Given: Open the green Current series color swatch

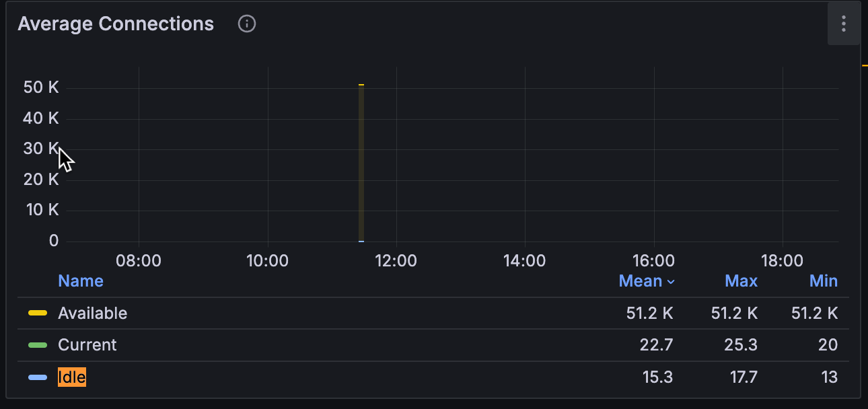Looking at the screenshot, I should (x=38, y=345).
